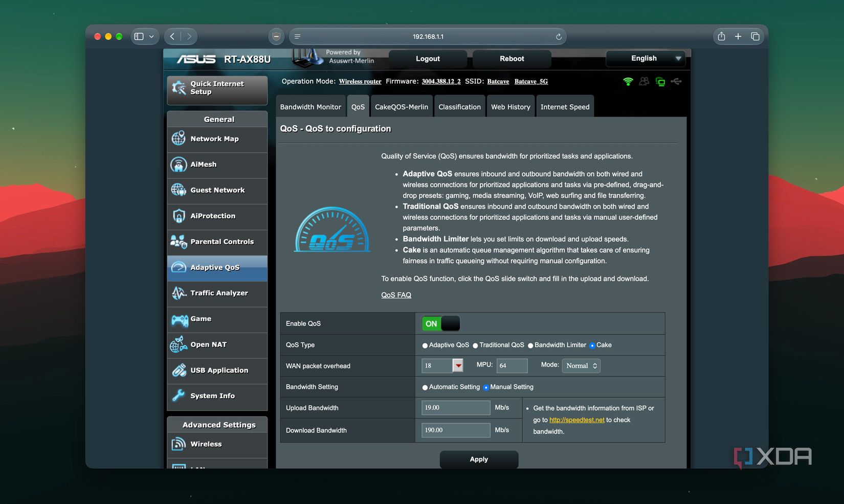Open the English language dropdown
Screen dimensions: 844x504
pos(646,58)
